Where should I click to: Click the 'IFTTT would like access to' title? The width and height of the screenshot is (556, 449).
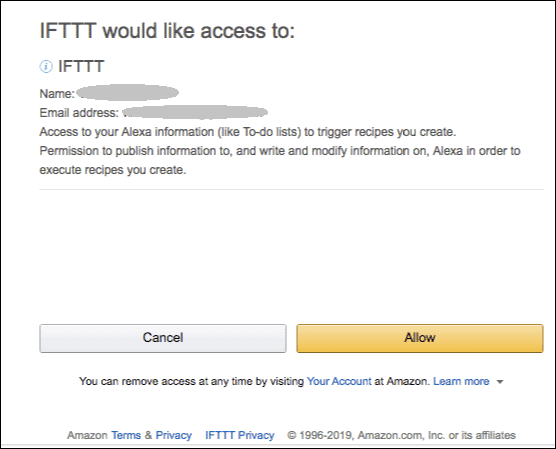(167, 31)
